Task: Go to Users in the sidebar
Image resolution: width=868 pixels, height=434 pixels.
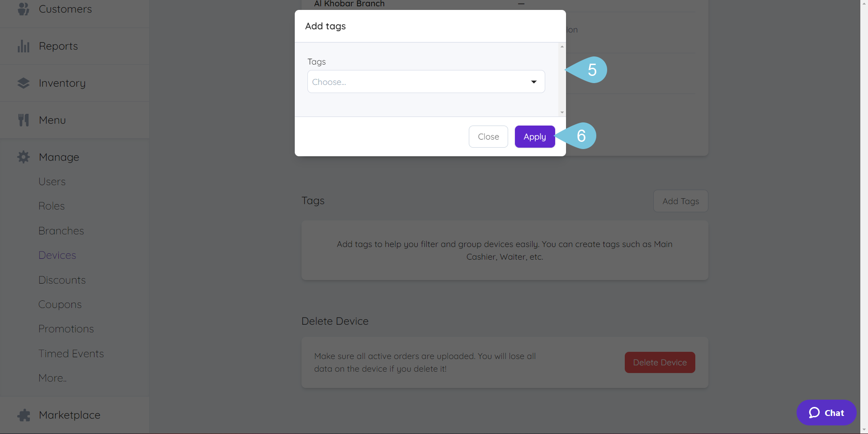Action: 52,181
